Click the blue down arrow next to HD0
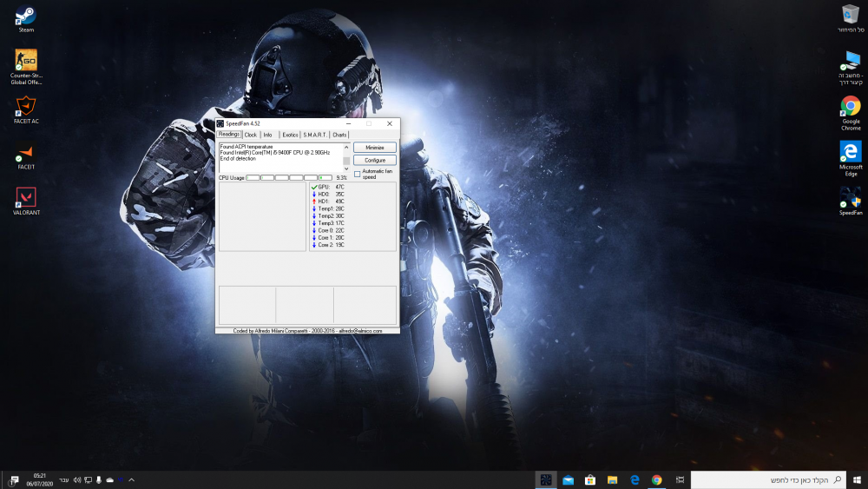 [314, 195]
